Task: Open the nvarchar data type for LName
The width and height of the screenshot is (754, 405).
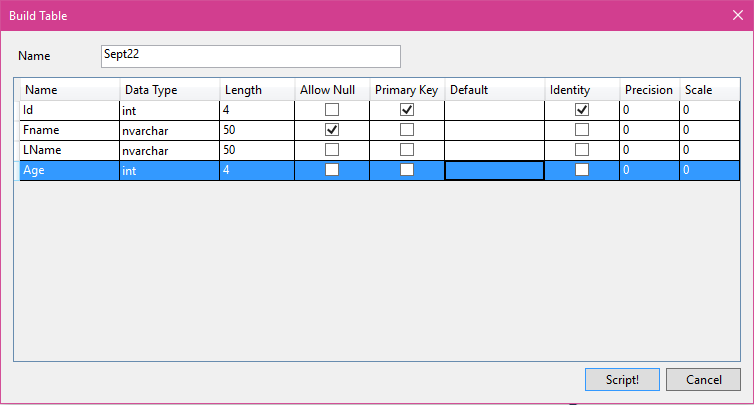Action: point(169,150)
